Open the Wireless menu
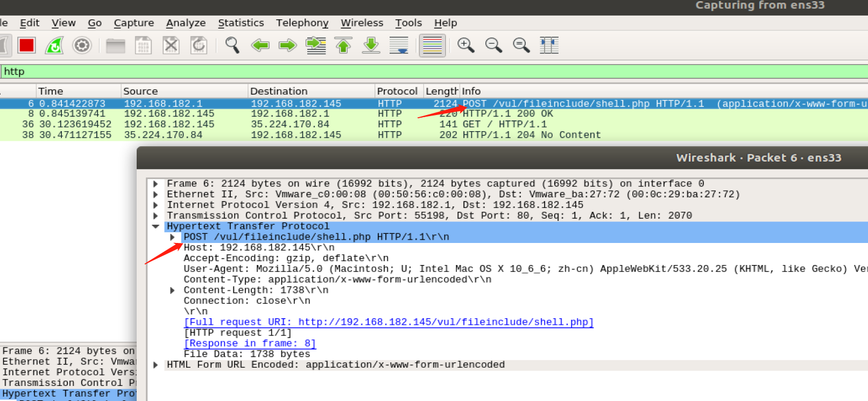This screenshot has height=401, width=868. point(362,23)
